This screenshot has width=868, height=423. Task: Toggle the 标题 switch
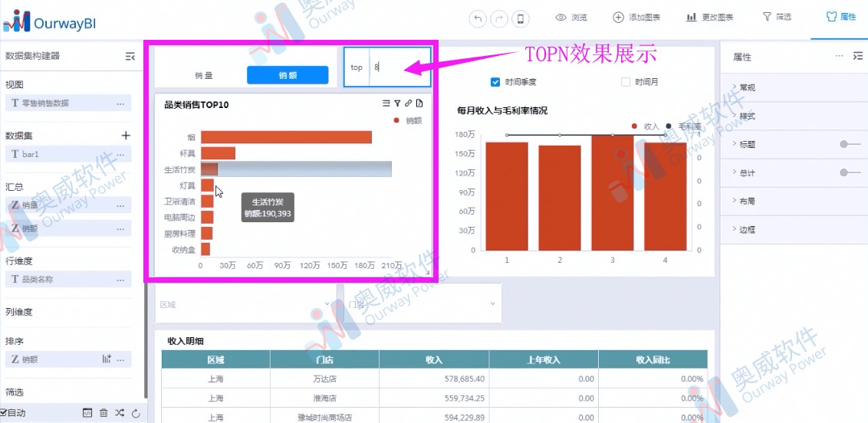(850, 144)
